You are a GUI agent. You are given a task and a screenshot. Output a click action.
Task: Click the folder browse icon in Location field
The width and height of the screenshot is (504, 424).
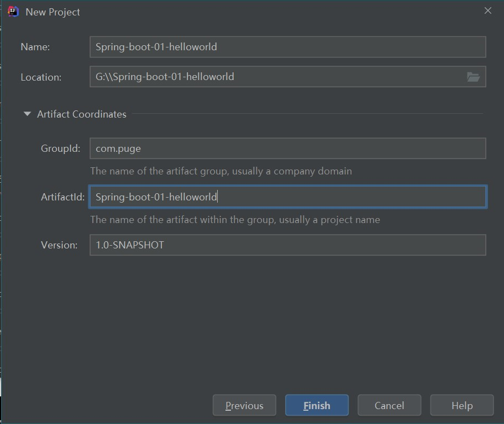point(473,77)
